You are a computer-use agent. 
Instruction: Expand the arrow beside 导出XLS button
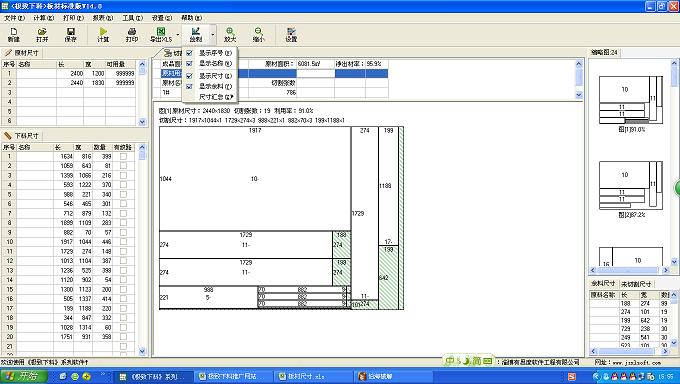178,35
